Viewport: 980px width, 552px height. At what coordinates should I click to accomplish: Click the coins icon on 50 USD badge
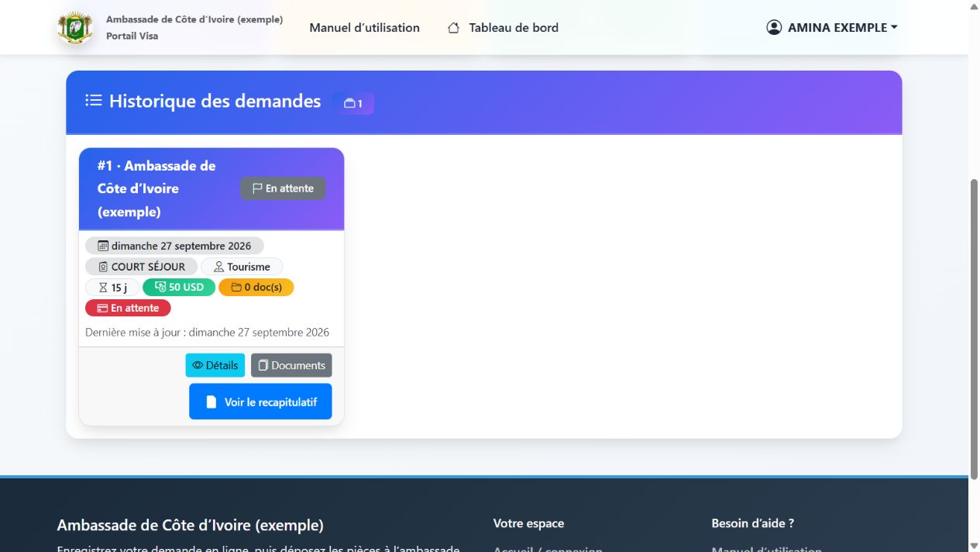160,287
